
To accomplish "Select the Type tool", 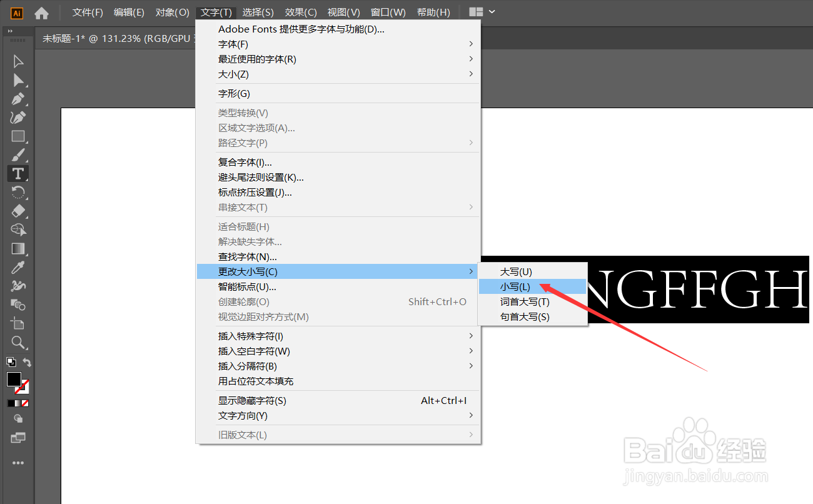I will [x=18, y=174].
